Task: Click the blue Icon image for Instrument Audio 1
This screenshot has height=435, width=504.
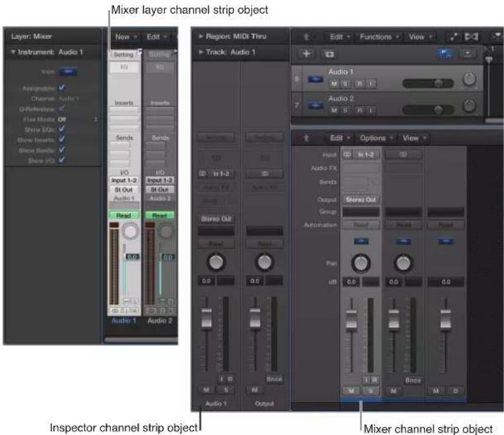Action: pyautogui.click(x=68, y=72)
